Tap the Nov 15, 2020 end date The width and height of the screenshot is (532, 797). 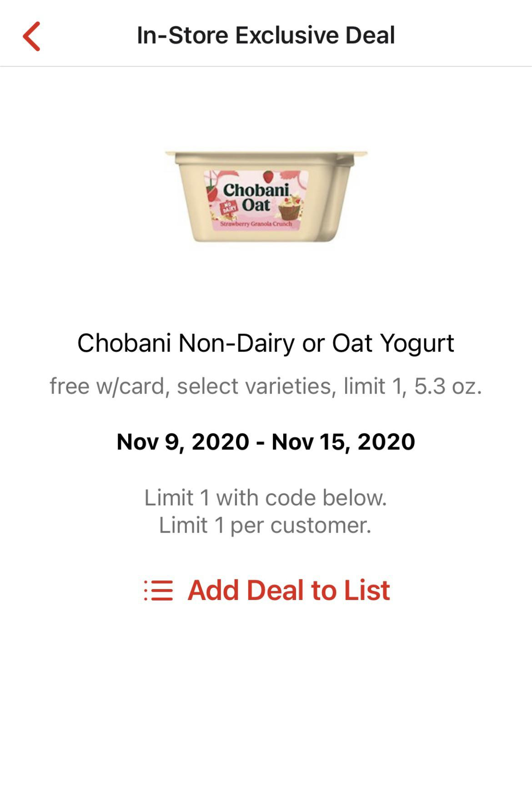[x=343, y=442]
